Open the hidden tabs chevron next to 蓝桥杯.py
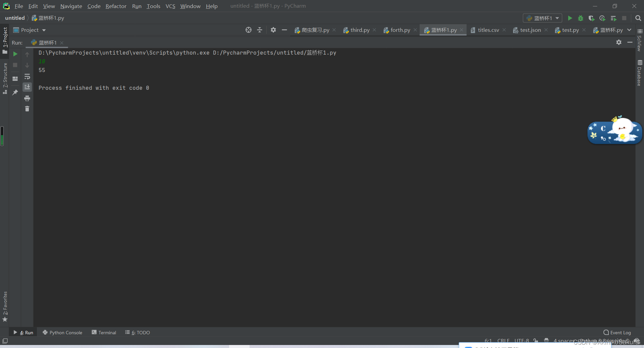Viewport: 644px width, 348px height. pyautogui.click(x=630, y=30)
